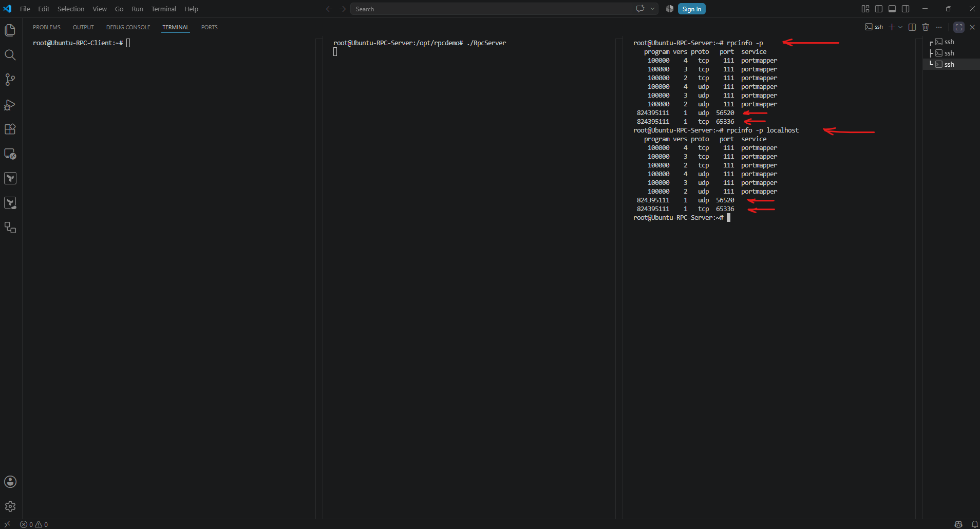The width and height of the screenshot is (980, 529).
Task: Open the new-terminal profile dropdown
Action: click(x=900, y=27)
